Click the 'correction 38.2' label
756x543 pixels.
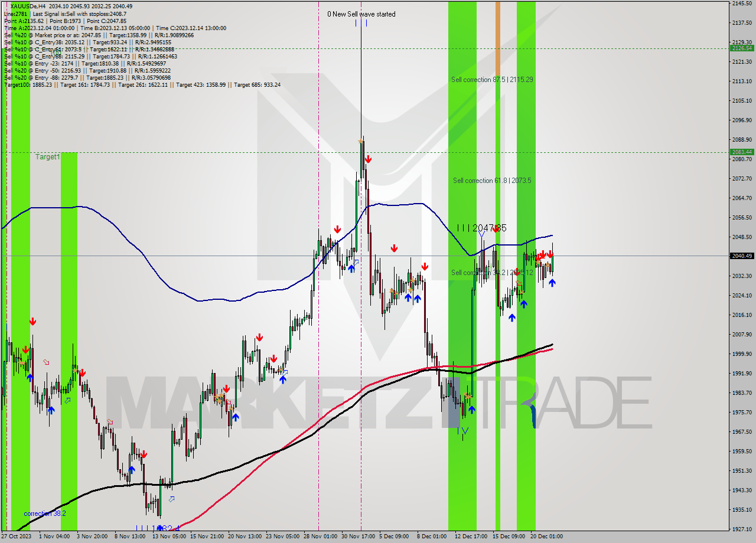pos(45,513)
